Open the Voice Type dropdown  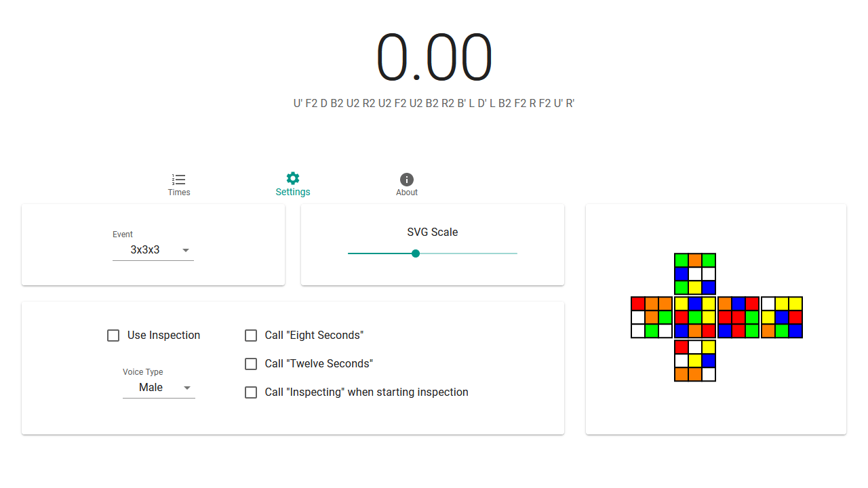click(x=159, y=387)
